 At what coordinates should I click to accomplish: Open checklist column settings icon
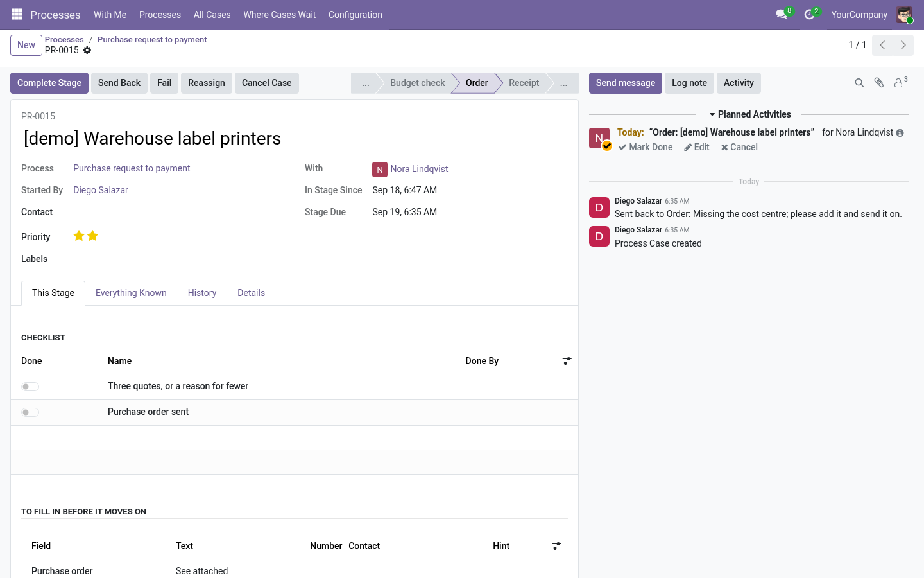(x=567, y=361)
